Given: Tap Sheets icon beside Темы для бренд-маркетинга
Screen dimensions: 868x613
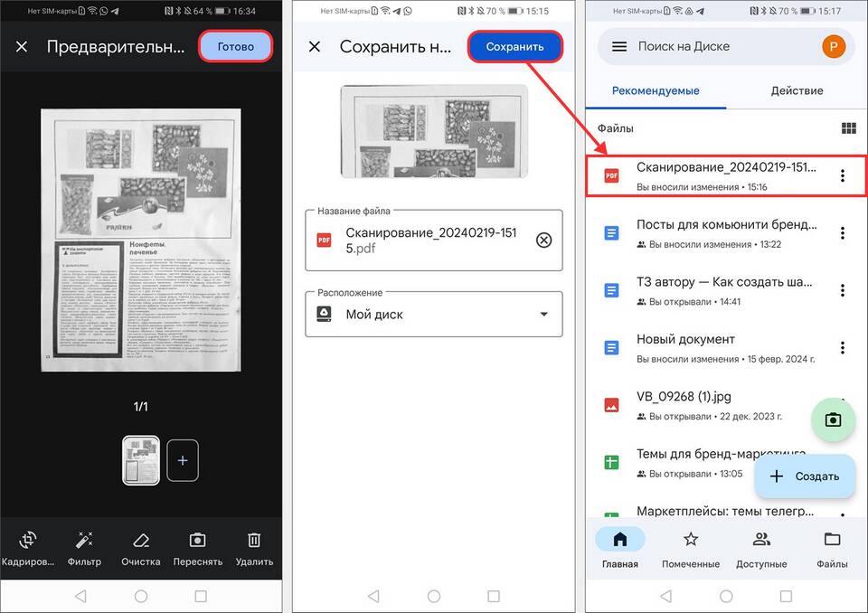Looking at the screenshot, I should coord(611,462).
